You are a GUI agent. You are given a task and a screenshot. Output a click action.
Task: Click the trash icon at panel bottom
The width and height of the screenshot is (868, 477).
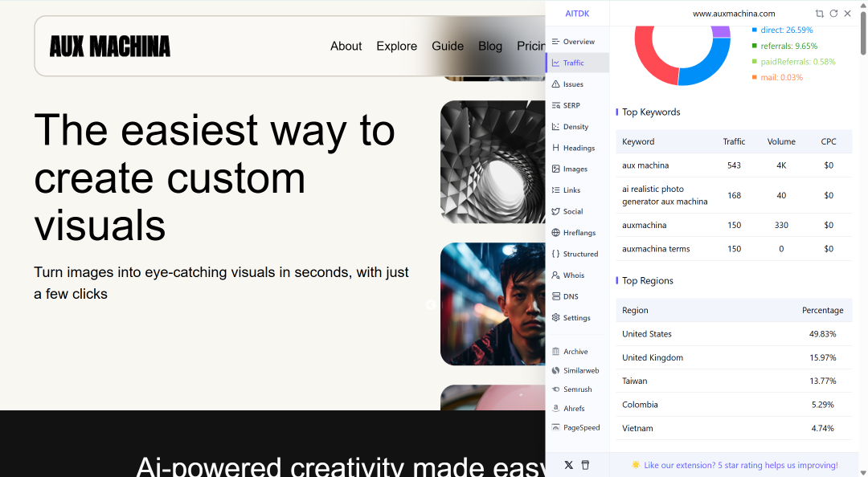(x=585, y=466)
